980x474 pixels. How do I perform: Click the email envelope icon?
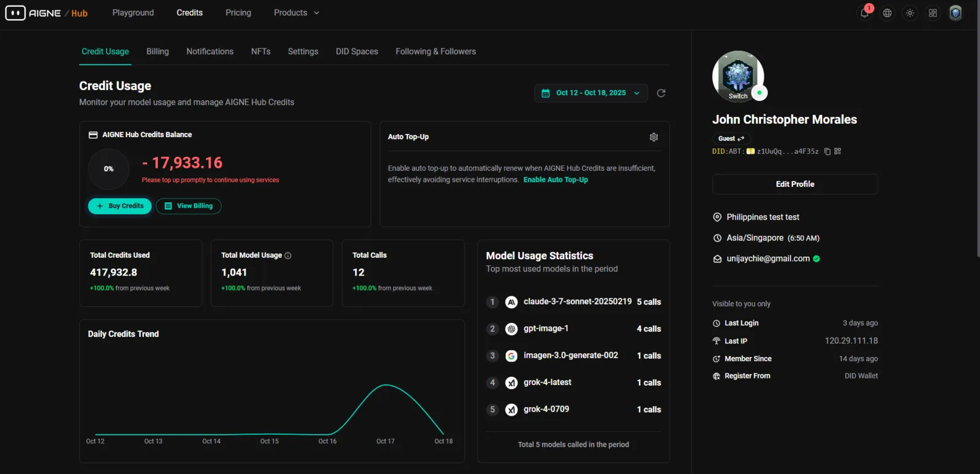coord(717,259)
